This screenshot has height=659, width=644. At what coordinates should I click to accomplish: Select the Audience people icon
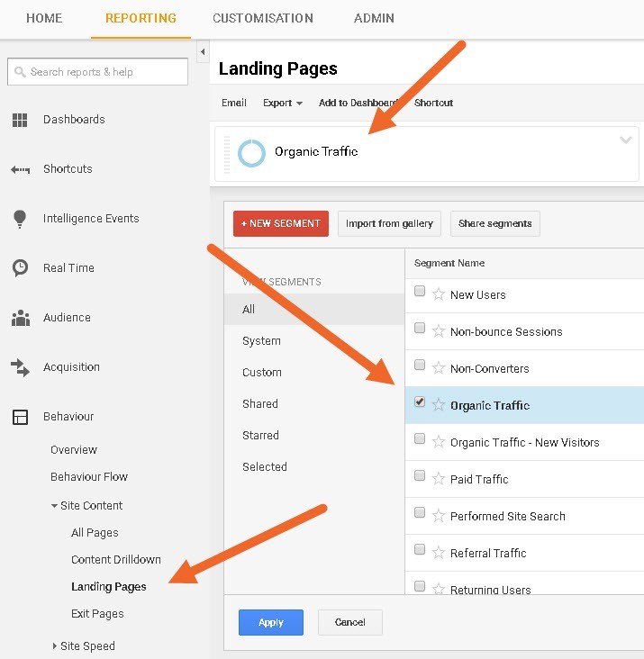[20, 318]
